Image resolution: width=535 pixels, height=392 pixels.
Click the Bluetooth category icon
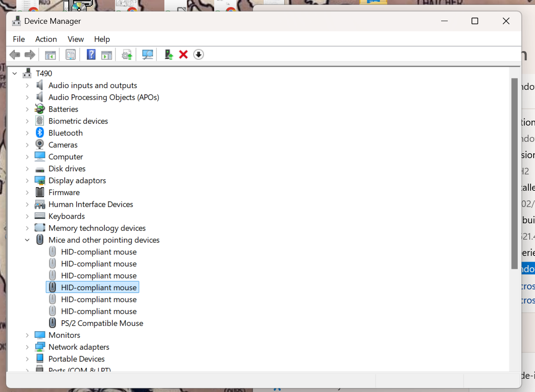pos(40,133)
